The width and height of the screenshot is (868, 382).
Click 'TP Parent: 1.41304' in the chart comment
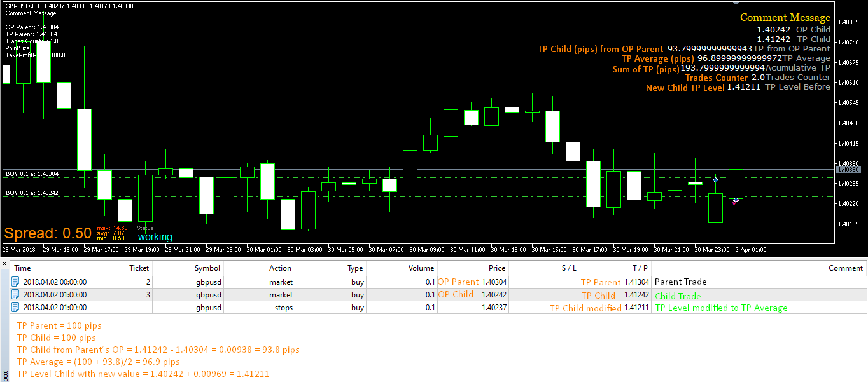click(32, 34)
